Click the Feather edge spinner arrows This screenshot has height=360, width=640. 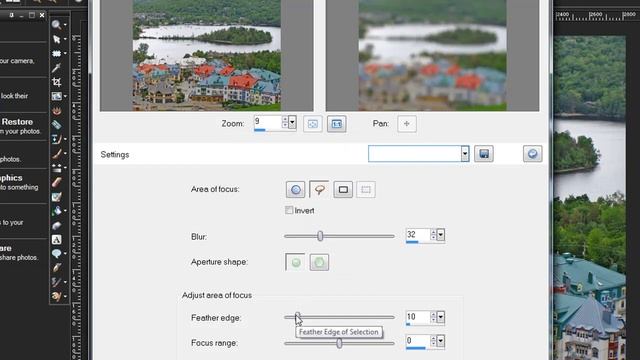click(x=433, y=317)
